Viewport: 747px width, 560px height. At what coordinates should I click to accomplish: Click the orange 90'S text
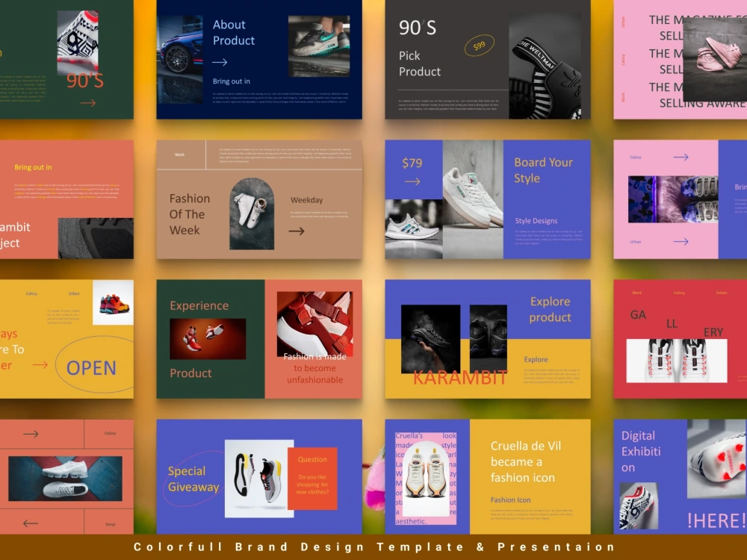[x=85, y=81]
